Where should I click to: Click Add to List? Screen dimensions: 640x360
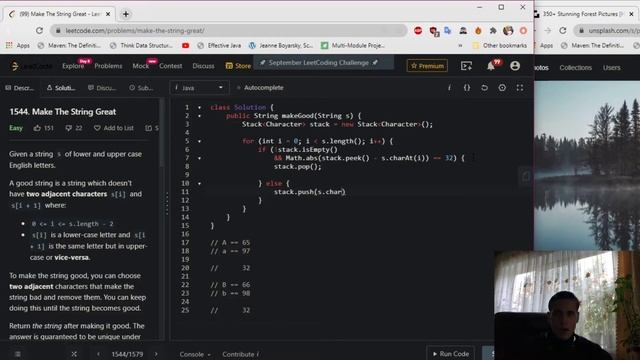[113, 128]
